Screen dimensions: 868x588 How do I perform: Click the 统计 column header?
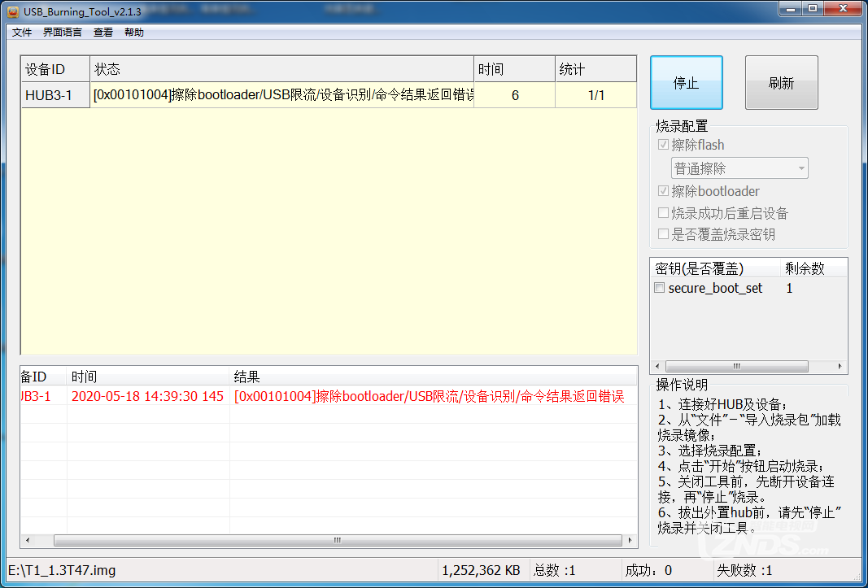pyautogui.click(x=595, y=69)
